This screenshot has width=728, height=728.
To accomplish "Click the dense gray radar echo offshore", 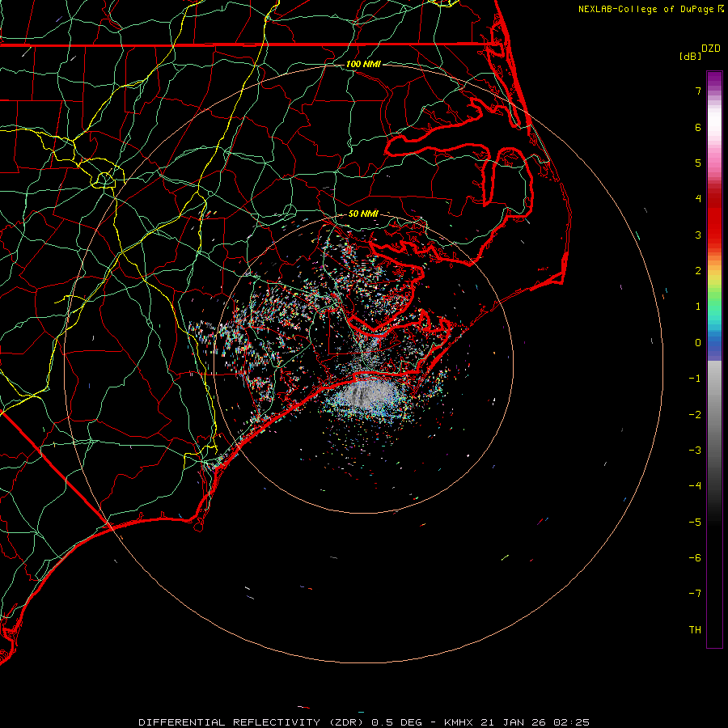I will click(x=369, y=396).
